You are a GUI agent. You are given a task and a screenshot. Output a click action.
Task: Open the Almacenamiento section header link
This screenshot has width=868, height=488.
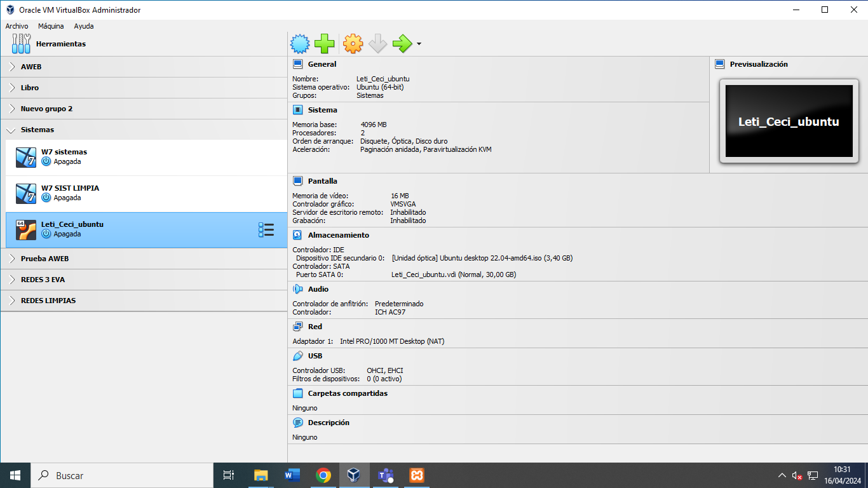click(x=338, y=235)
